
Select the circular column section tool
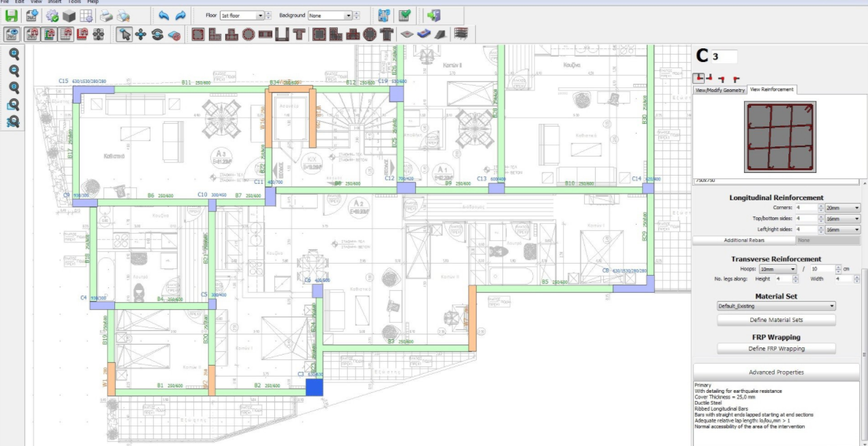248,34
